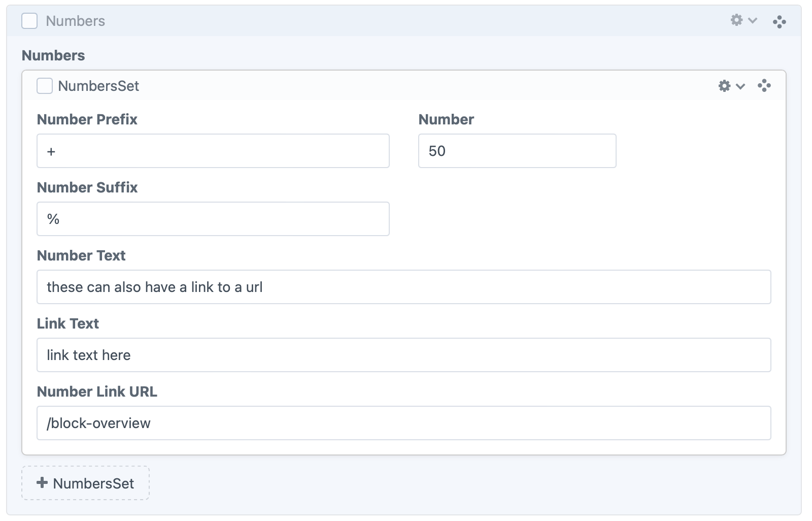Click the NumbersSet reorder handle icon
812x521 pixels.
click(x=764, y=86)
